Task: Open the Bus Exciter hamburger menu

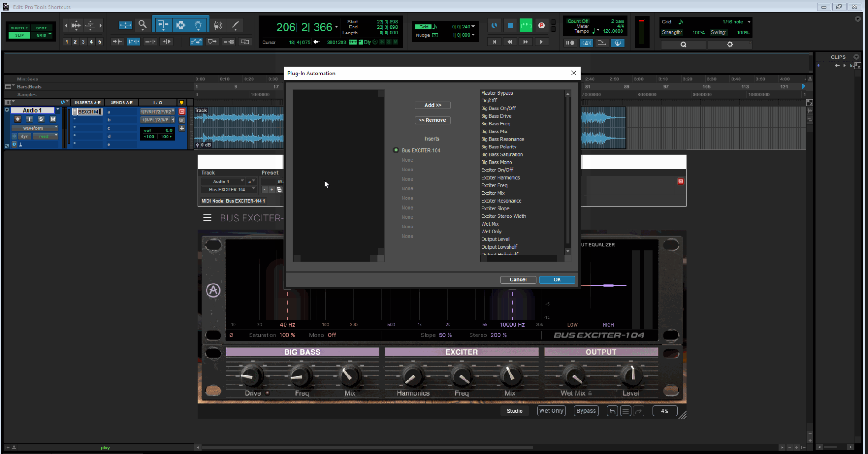Action: pos(207,218)
